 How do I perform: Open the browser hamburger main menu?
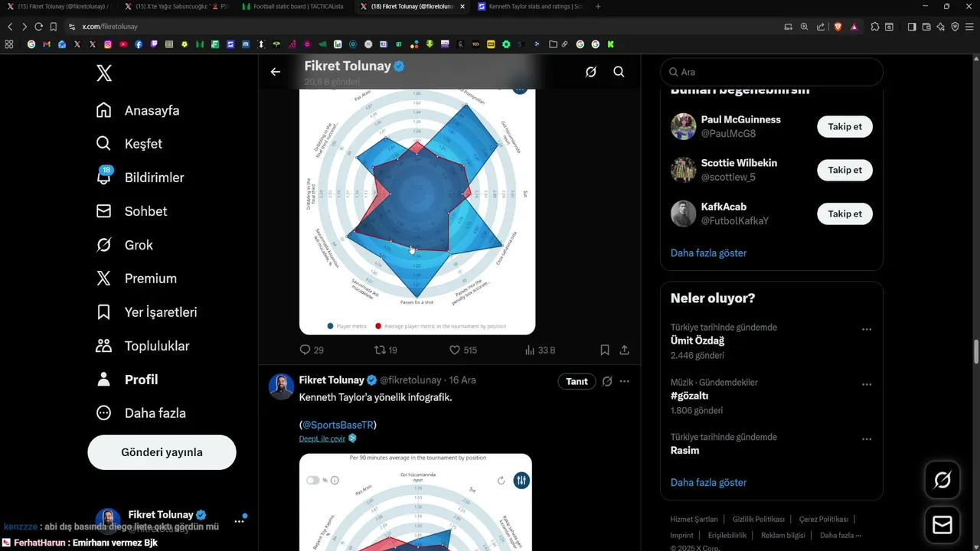(x=970, y=26)
